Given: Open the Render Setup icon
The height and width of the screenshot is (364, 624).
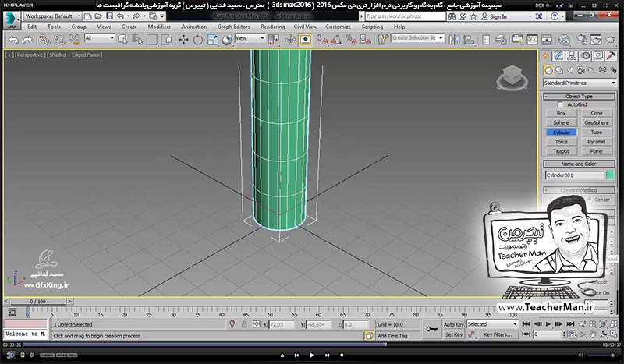Looking at the screenshot, I should pyautogui.click(x=581, y=40).
